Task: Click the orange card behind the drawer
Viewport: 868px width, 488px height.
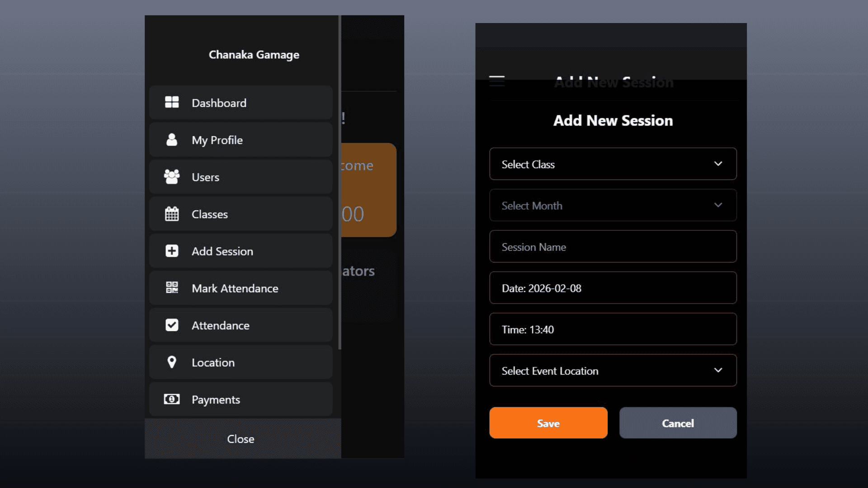Action: 369,190
